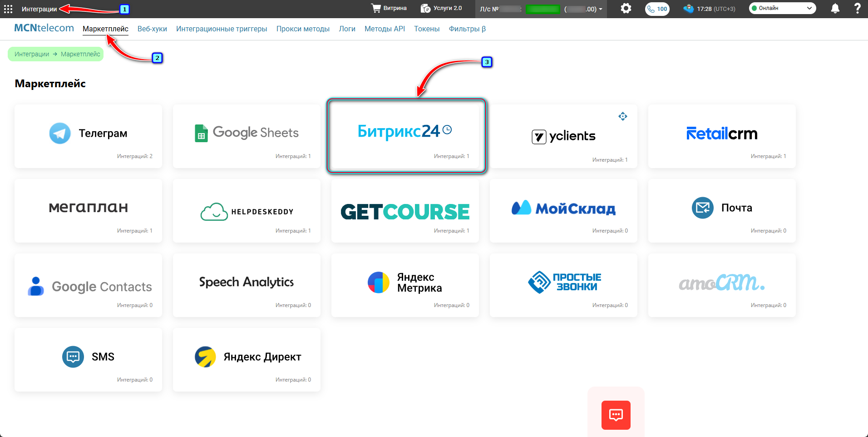Click the Л/с № account label
The image size is (868, 437).
tap(489, 9)
